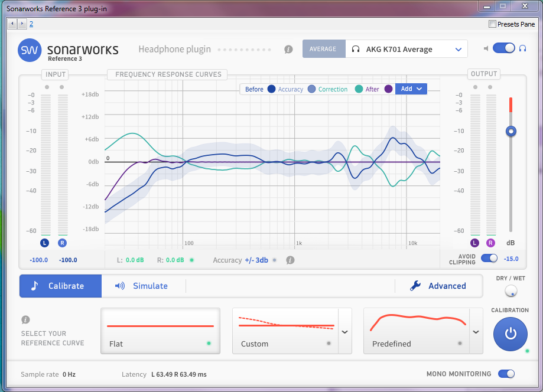This screenshot has width=543, height=392.
Task: Open info icon above Select Your Reference Curve
Action: [x=25, y=319]
